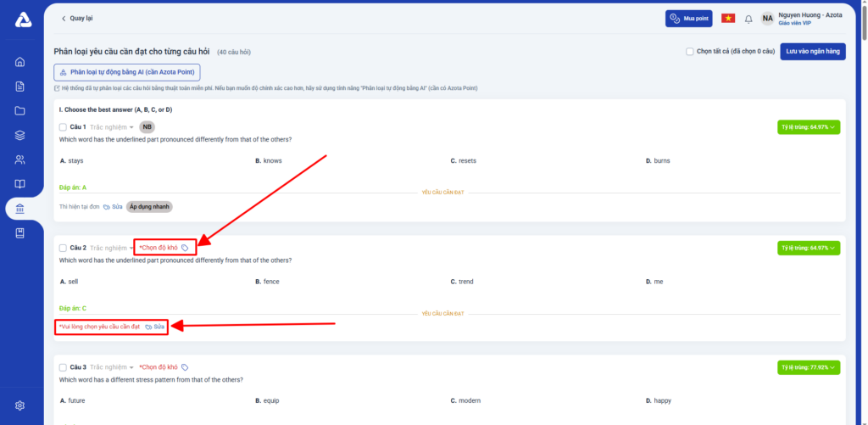This screenshot has height=425, width=868.
Task: Tick the checkbox for Câu 2
Action: pos(63,248)
